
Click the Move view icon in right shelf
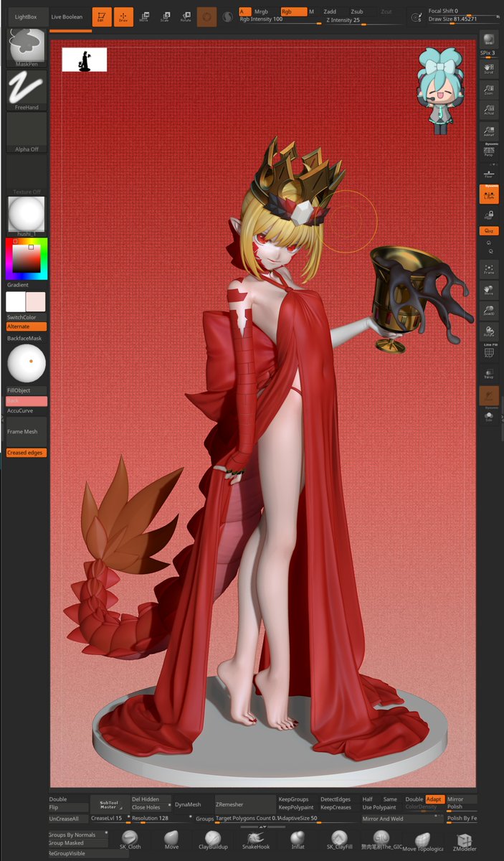(489, 291)
